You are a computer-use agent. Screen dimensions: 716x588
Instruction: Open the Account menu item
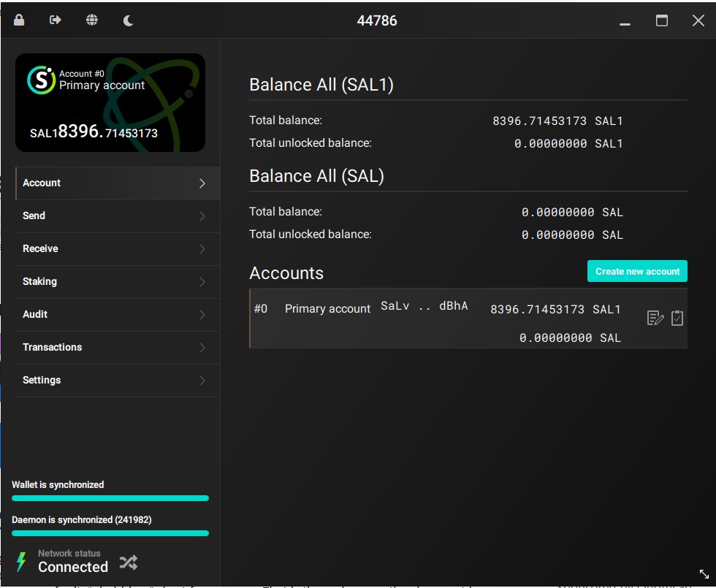tap(118, 183)
